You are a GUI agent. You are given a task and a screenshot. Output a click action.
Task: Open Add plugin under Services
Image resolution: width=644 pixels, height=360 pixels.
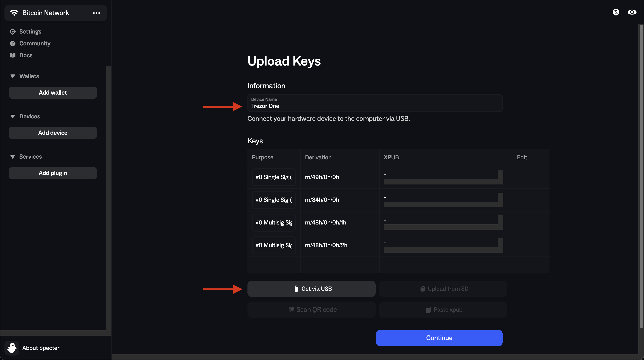tap(53, 173)
